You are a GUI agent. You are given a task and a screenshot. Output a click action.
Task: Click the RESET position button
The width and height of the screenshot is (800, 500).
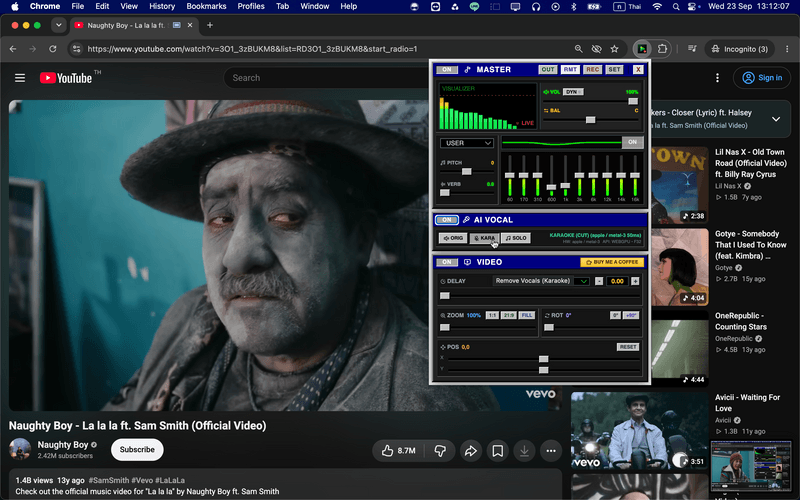click(x=628, y=347)
